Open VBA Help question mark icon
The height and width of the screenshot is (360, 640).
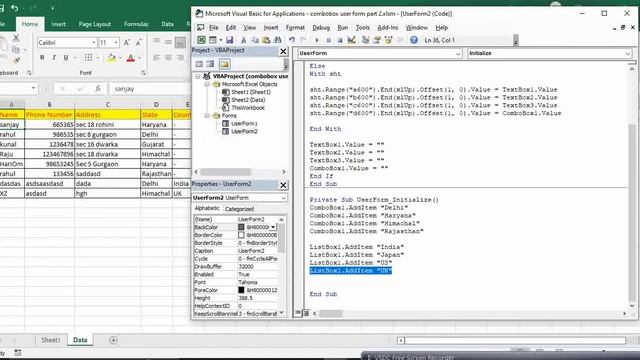click(x=413, y=40)
